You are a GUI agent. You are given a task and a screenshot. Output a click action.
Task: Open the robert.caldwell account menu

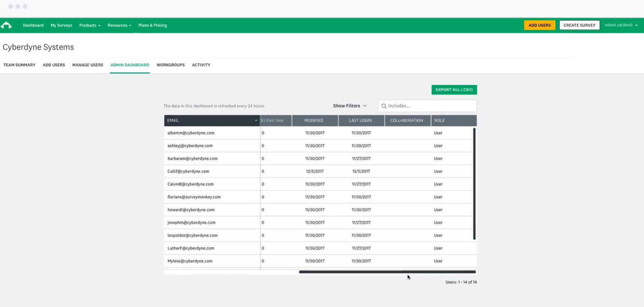[621, 25]
